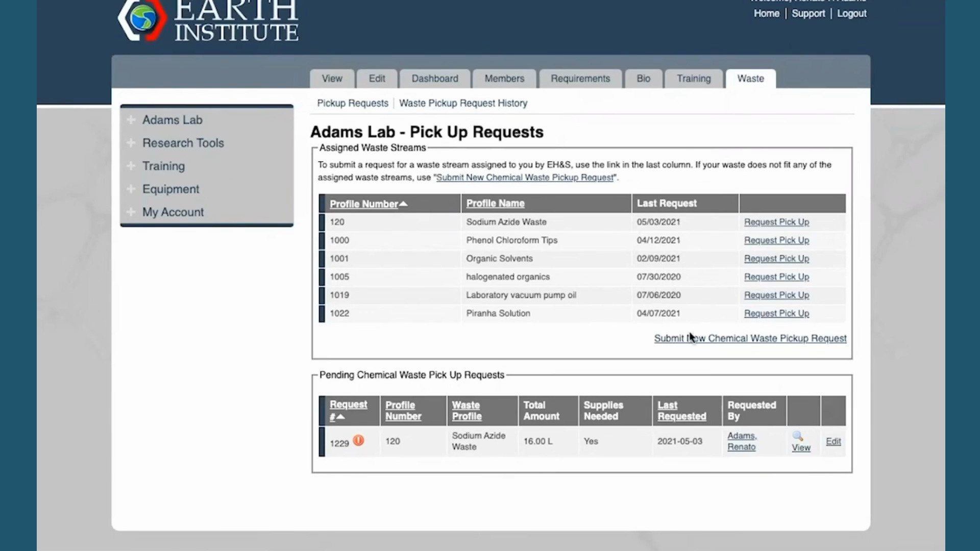Switch to the Dashboard tab
The width and height of the screenshot is (980, 551).
click(434, 78)
